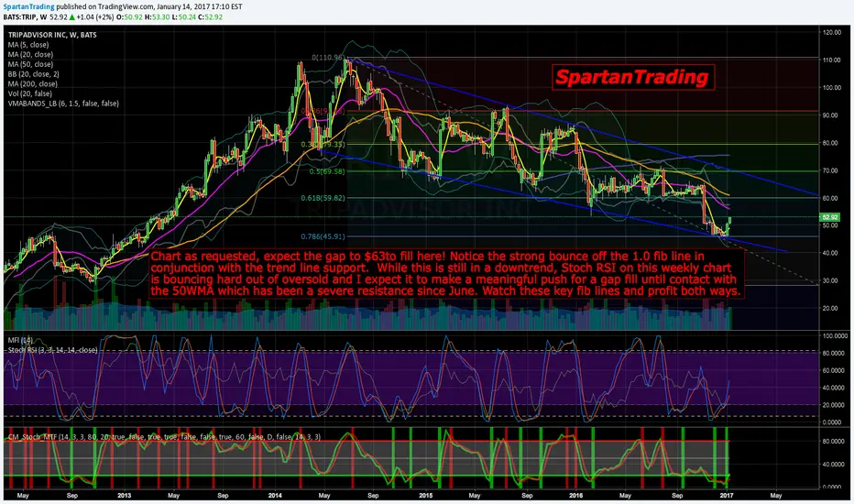Click the O:50.92 open value

(x=129, y=16)
